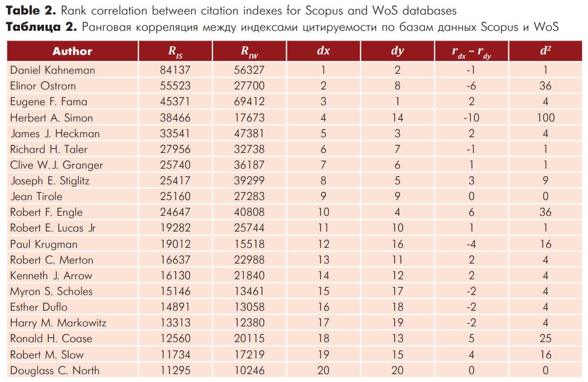Select Jean Tirole's value 27283
The image size is (588, 382).
(249, 196)
